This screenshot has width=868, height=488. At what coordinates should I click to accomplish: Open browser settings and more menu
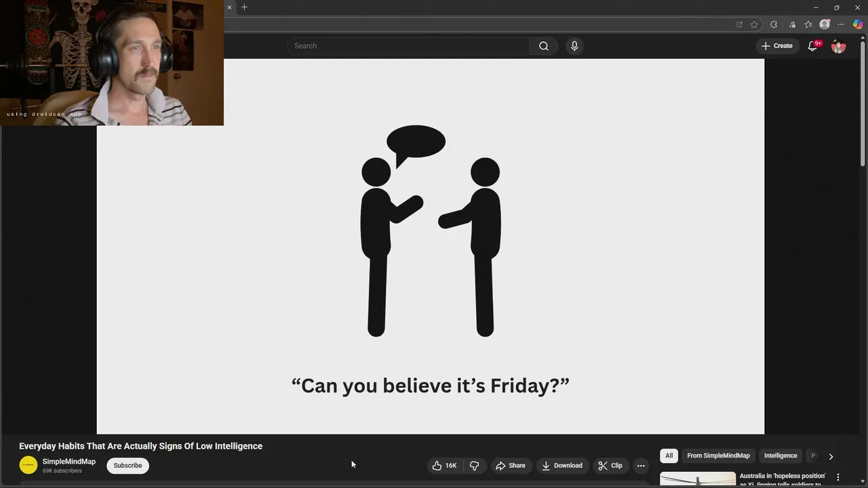[841, 24]
